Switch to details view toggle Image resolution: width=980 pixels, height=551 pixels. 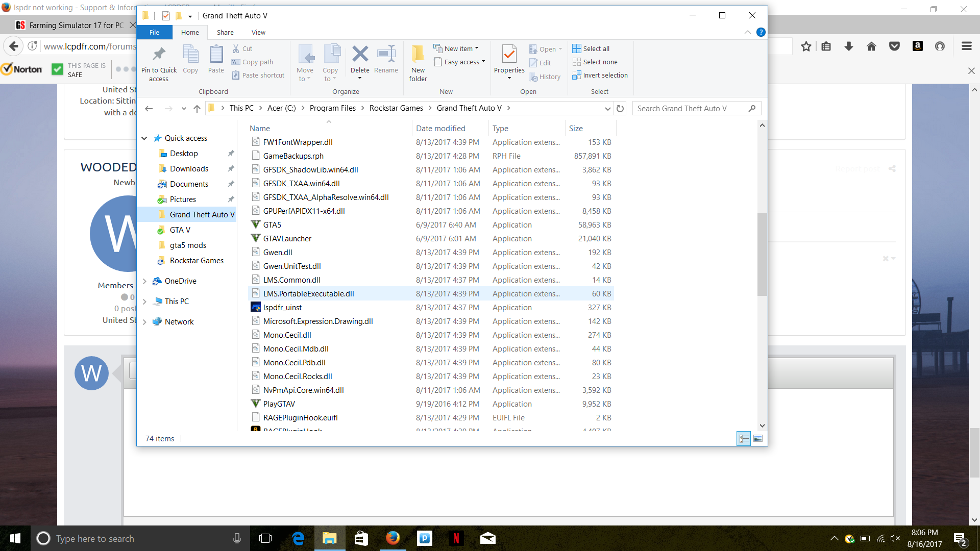coord(744,438)
